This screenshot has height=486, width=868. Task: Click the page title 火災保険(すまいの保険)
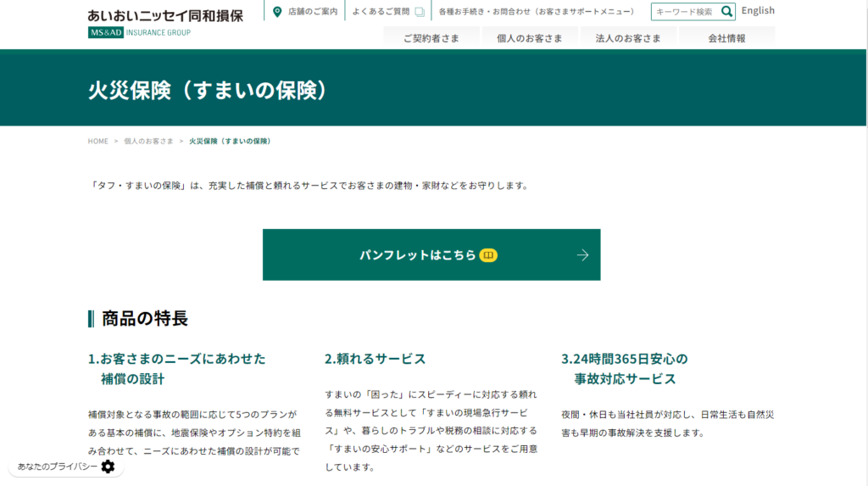click(209, 90)
